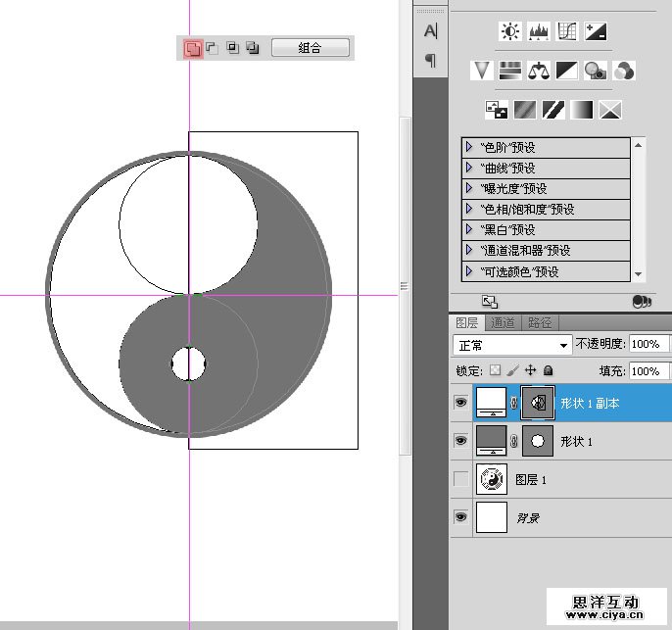Expand the "曲线"预设 preset group
Image resolution: width=672 pixels, height=630 pixels.
(470, 168)
